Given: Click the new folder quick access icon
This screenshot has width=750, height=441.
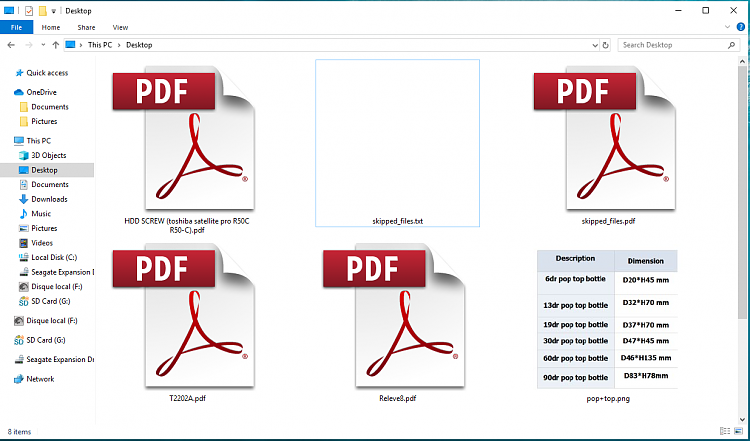Looking at the screenshot, I should tap(43, 11).
